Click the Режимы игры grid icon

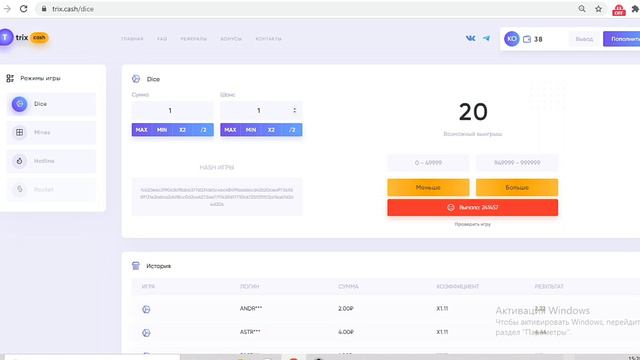[x=10, y=78]
